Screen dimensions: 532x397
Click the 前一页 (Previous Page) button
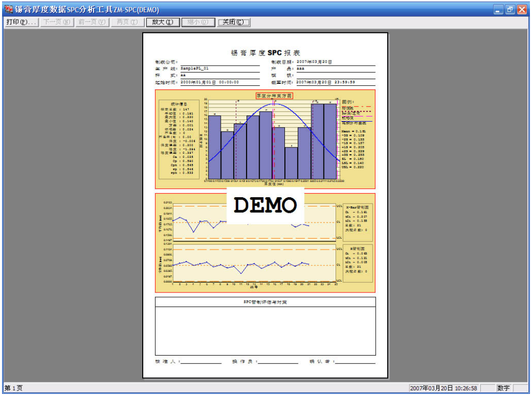point(92,22)
